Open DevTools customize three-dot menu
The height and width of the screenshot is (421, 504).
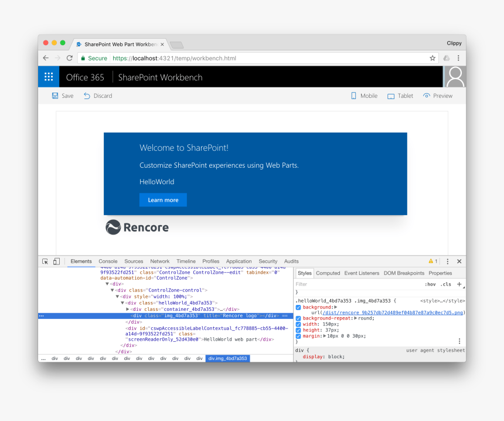447,262
